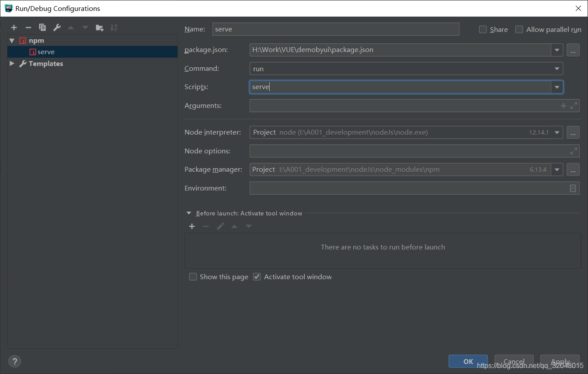Add before-launch task plus icon
This screenshot has width=588, height=374.
pyautogui.click(x=192, y=226)
